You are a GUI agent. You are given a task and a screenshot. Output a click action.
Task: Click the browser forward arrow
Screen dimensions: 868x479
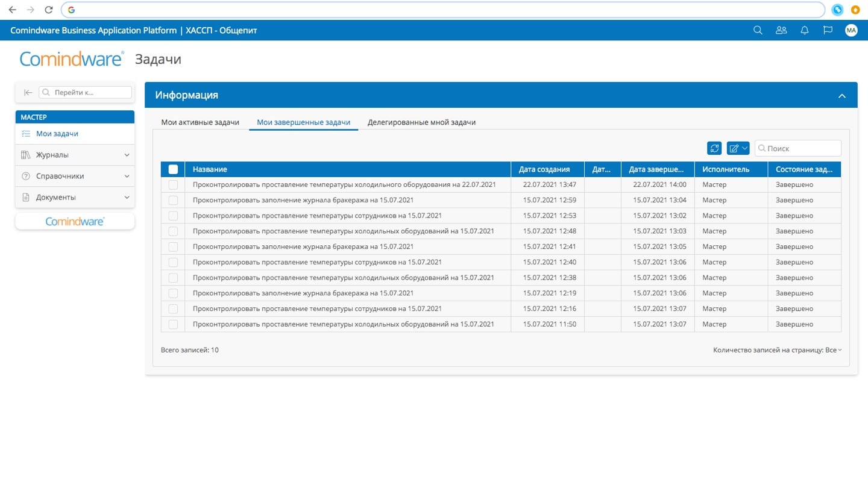pyautogui.click(x=31, y=10)
